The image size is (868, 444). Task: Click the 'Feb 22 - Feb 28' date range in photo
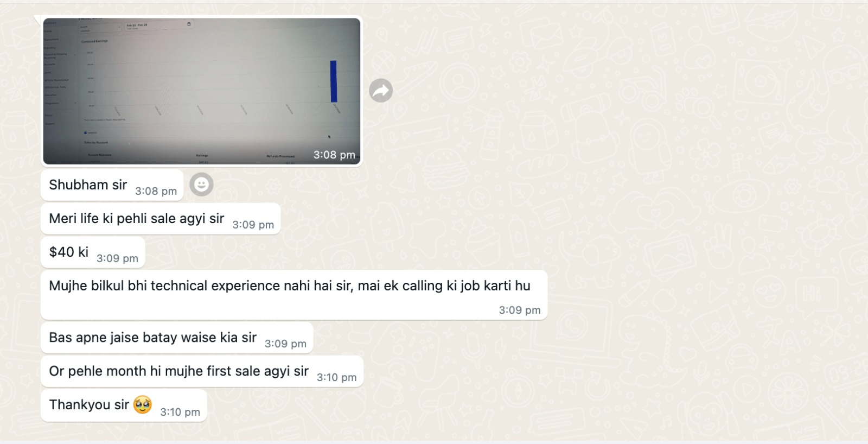tap(137, 25)
